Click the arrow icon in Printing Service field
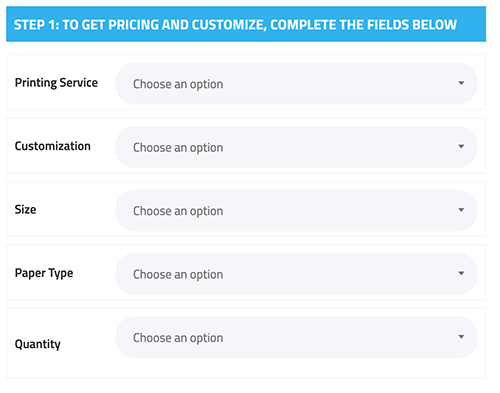 461,83
